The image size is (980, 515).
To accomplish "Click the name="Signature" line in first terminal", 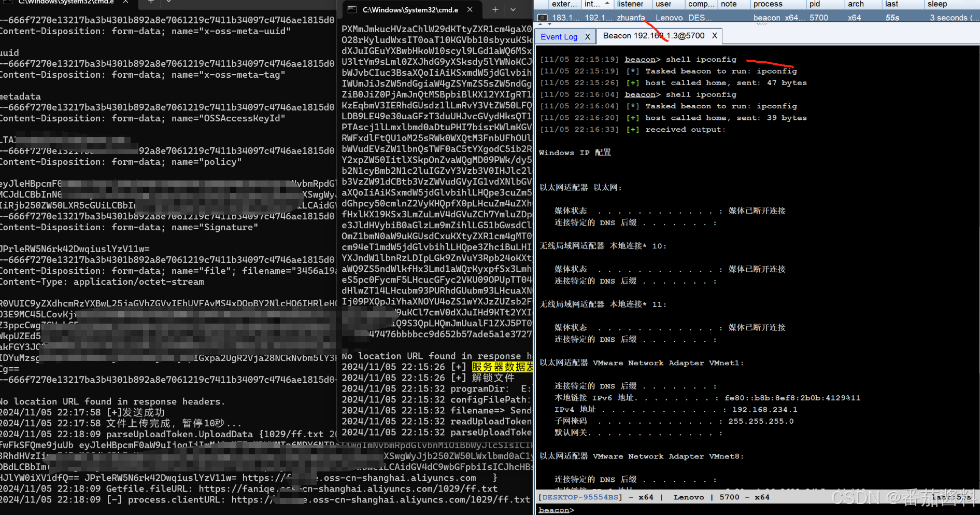I will 129,227.
